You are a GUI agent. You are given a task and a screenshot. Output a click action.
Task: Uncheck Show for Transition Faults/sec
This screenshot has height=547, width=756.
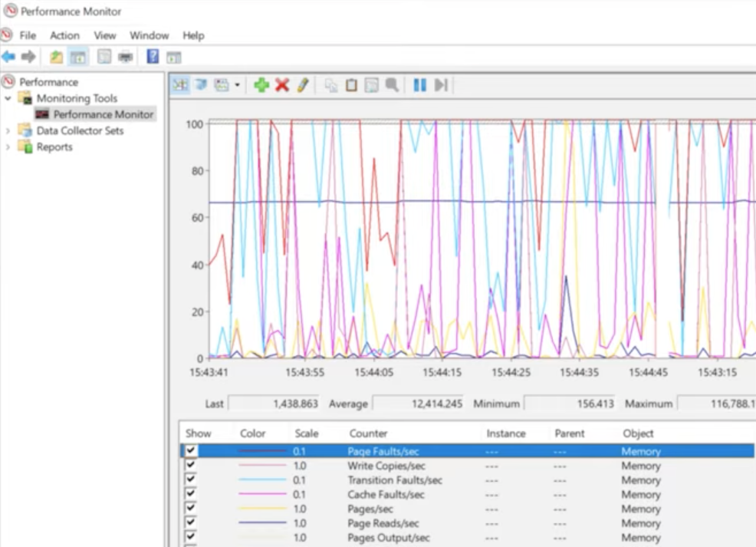[x=191, y=479]
